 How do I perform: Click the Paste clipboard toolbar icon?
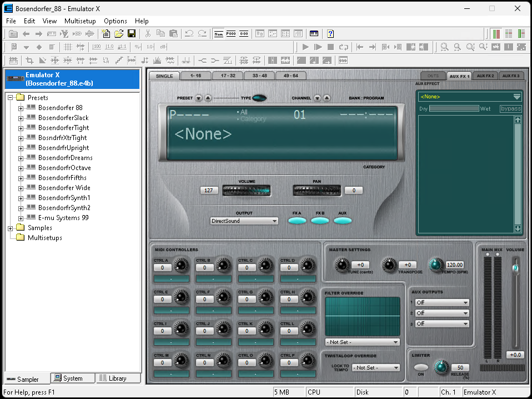click(x=173, y=34)
